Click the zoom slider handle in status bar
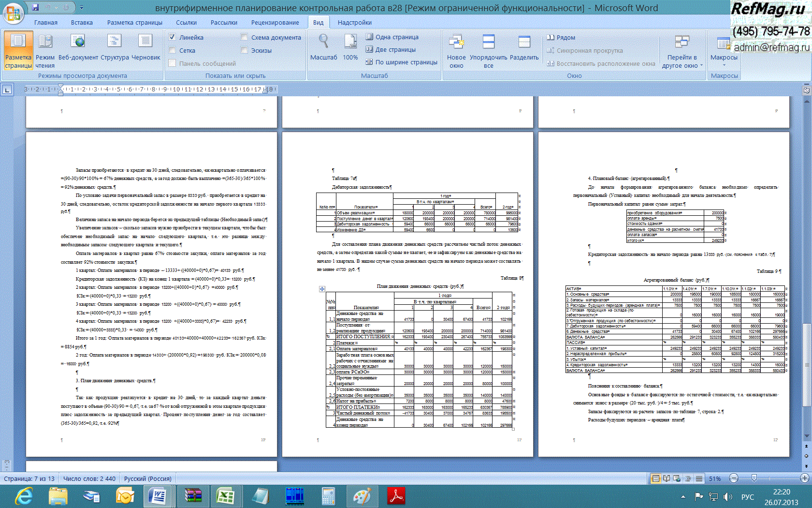Screen dimensions: 812x508 (754, 478)
